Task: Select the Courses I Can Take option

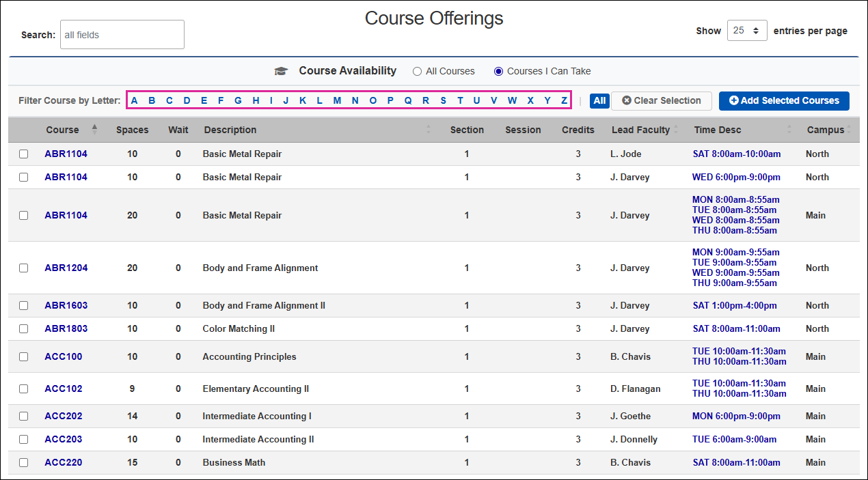Action: [498, 71]
